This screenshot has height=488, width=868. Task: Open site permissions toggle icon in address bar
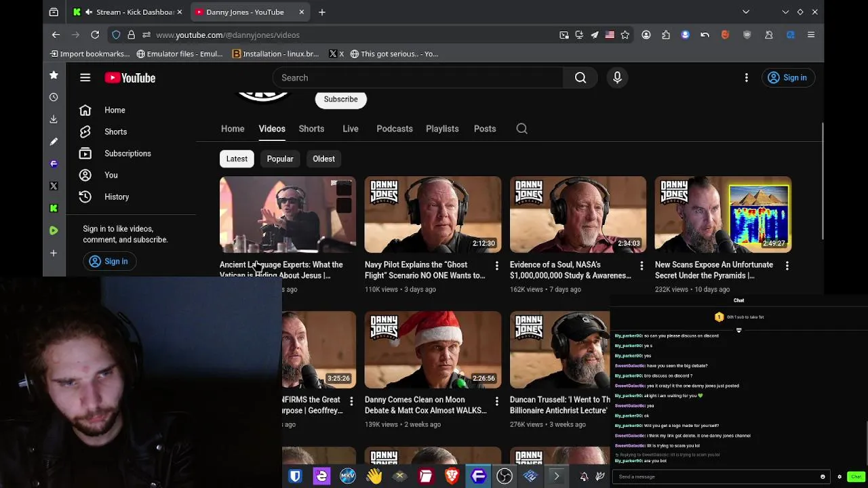click(146, 35)
